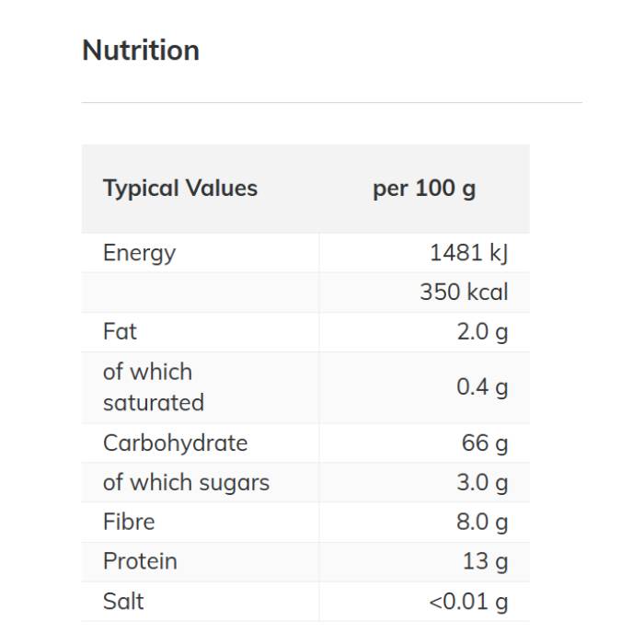Select the <0.01 g salt value
Screen dimensions: 644x644
[468, 602]
